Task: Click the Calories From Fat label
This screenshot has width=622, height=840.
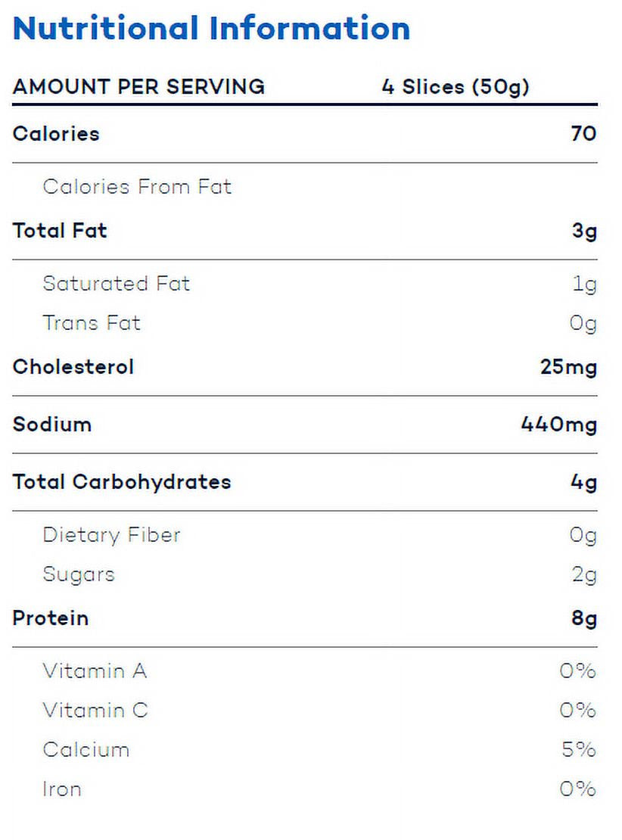Action: (x=137, y=187)
